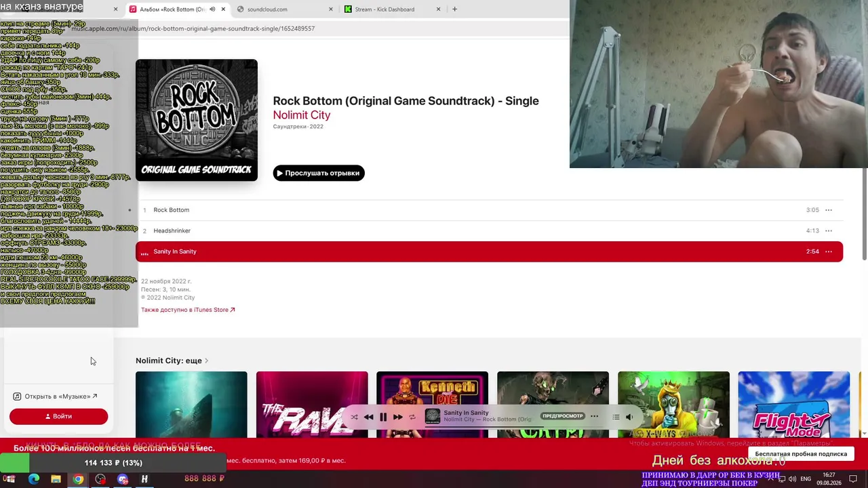Open more options for Rock Bottom track
Screen dimensions: 868x488
829,210
